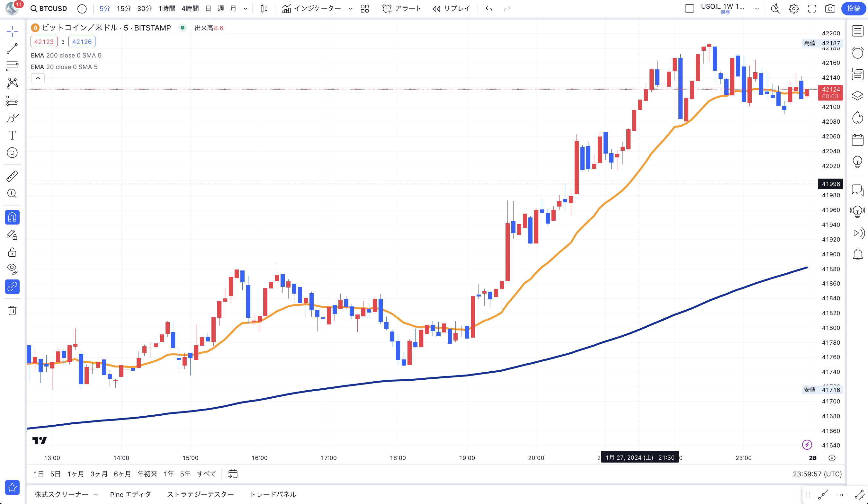Open the USOIL layout name dropdown
This screenshot has width=868, height=504.
[757, 9]
